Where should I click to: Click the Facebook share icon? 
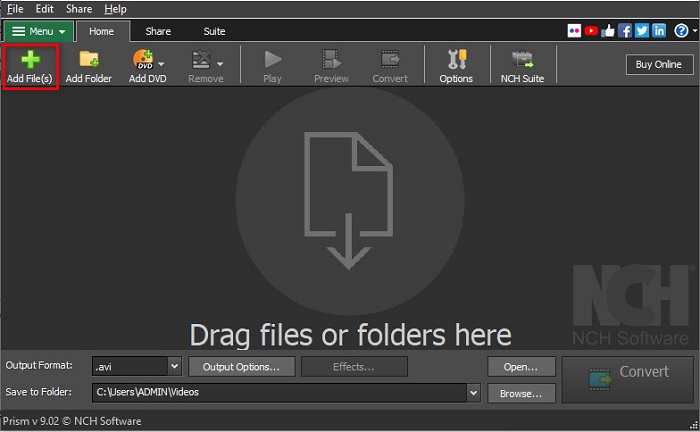coord(625,31)
